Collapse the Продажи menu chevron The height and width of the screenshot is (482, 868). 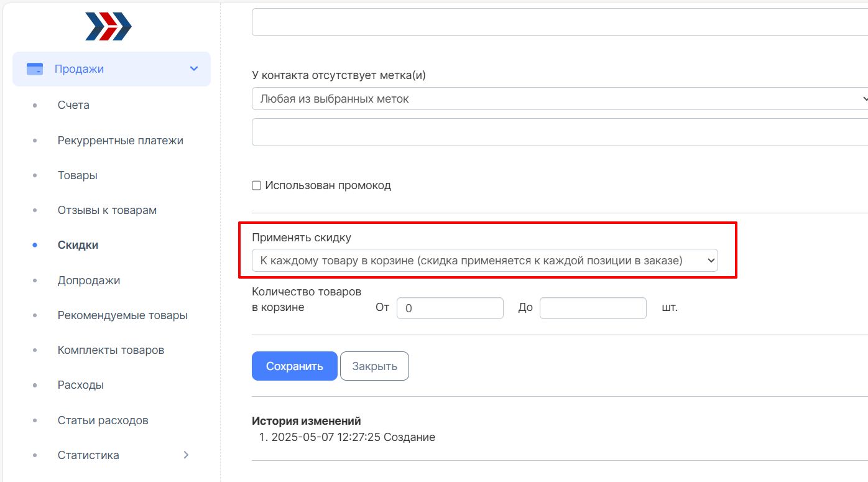[x=194, y=69]
